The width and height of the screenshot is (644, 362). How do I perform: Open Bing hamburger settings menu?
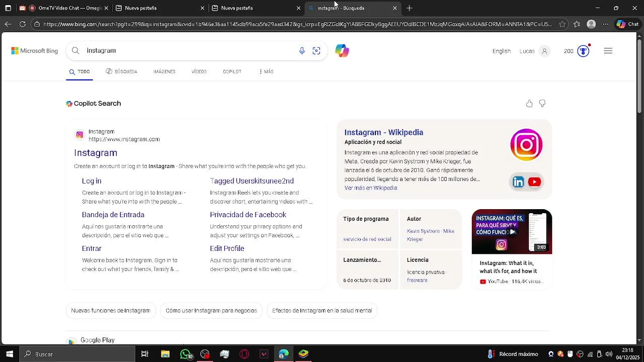(608, 51)
